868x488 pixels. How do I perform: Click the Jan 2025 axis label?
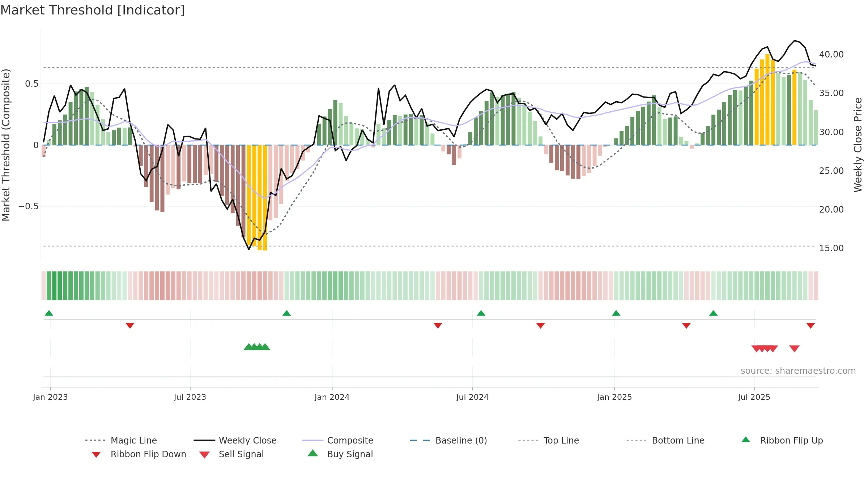tap(614, 397)
